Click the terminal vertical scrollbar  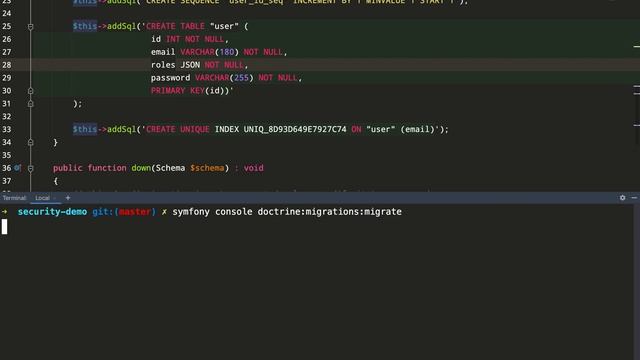(636, 282)
